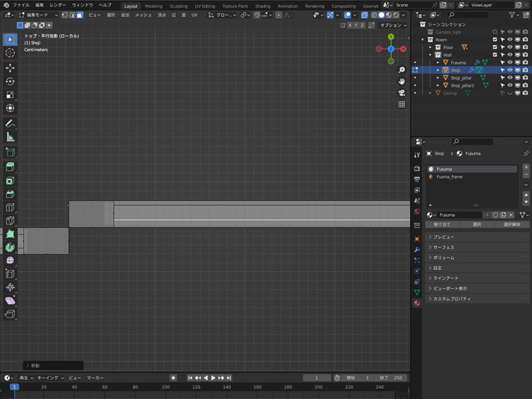Click the Measure tool icon
Screen dimensions: 532x399
click(10, 137)
